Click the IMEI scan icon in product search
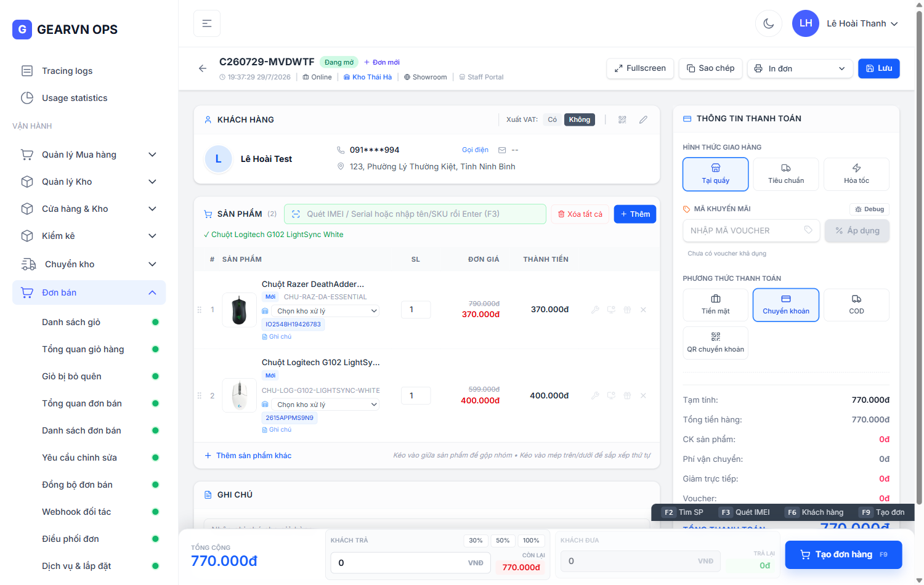Image resolution: width=924 pixels, height=585 pixels. pos(296,214)
